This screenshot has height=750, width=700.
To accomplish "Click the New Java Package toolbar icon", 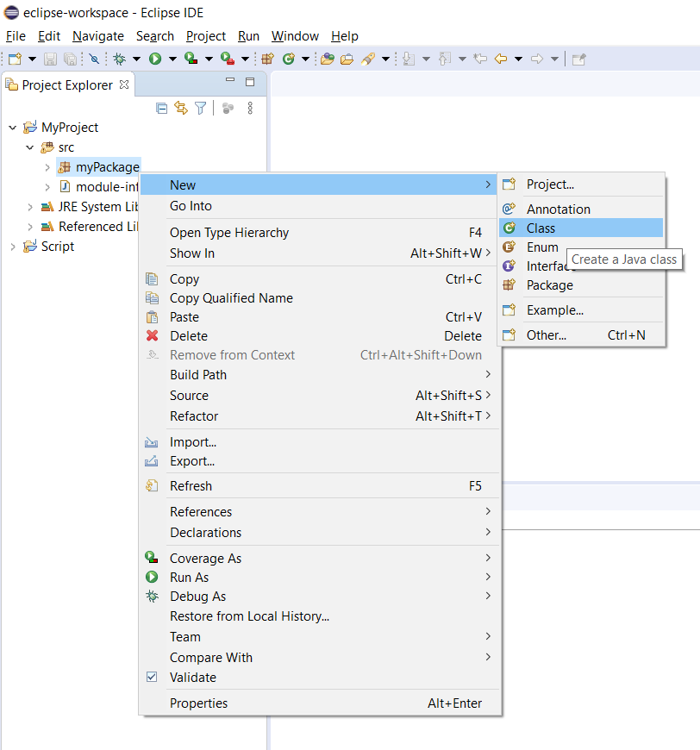I will 267,59.
